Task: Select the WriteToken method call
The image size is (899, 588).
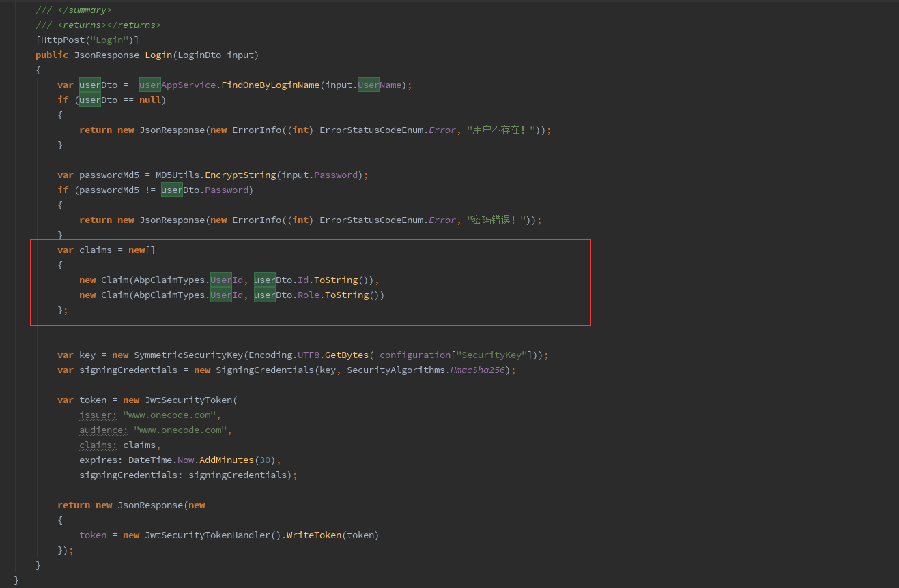Action: tap(313, 535)
